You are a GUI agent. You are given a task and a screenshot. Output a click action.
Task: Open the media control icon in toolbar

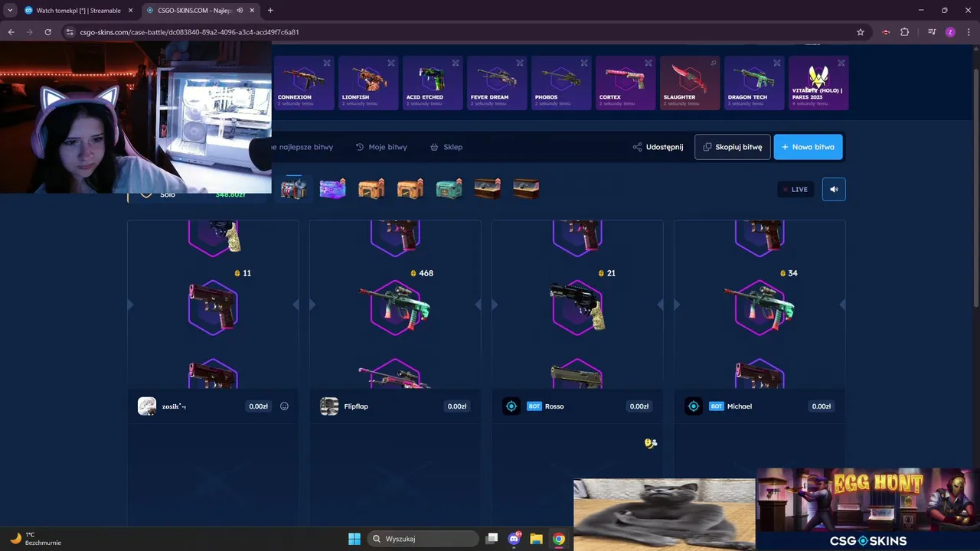pyautogui.click(x=932, y=32)
